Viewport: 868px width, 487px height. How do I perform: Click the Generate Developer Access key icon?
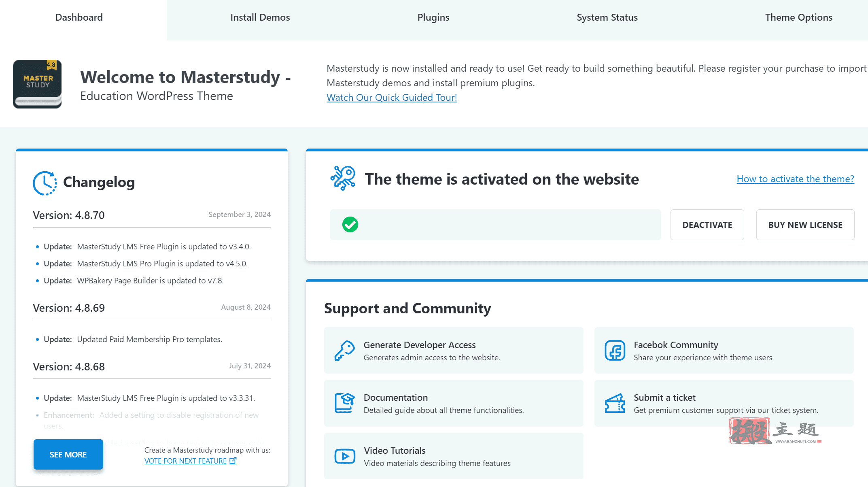point(344,351)
